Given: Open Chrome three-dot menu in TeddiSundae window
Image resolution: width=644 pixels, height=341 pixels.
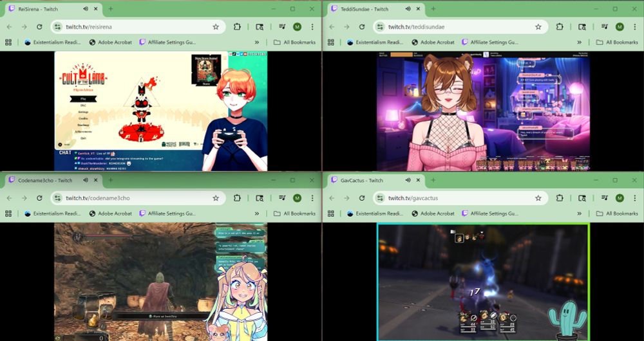Looking at the screenshot, I should 634,26.
